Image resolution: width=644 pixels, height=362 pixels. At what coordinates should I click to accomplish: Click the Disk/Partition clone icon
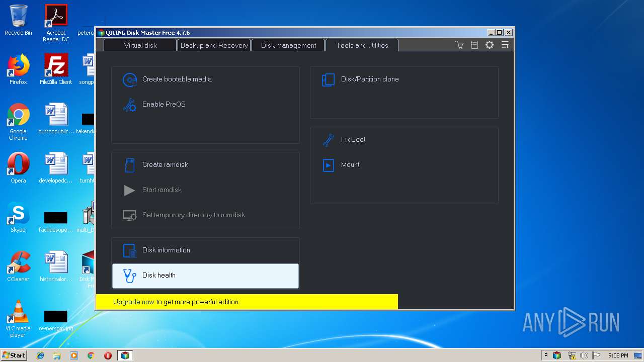coord(328,79)
